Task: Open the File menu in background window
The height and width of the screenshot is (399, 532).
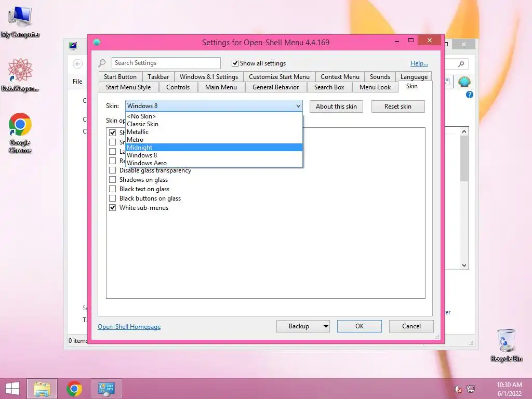Action: [x=77, y=82]
